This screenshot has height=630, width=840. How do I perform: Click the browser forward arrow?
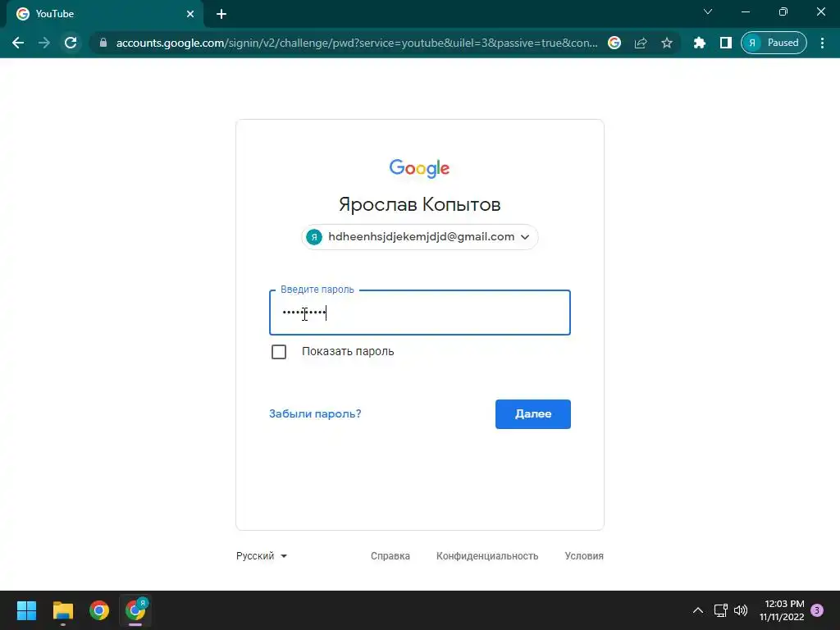point(44,43)
